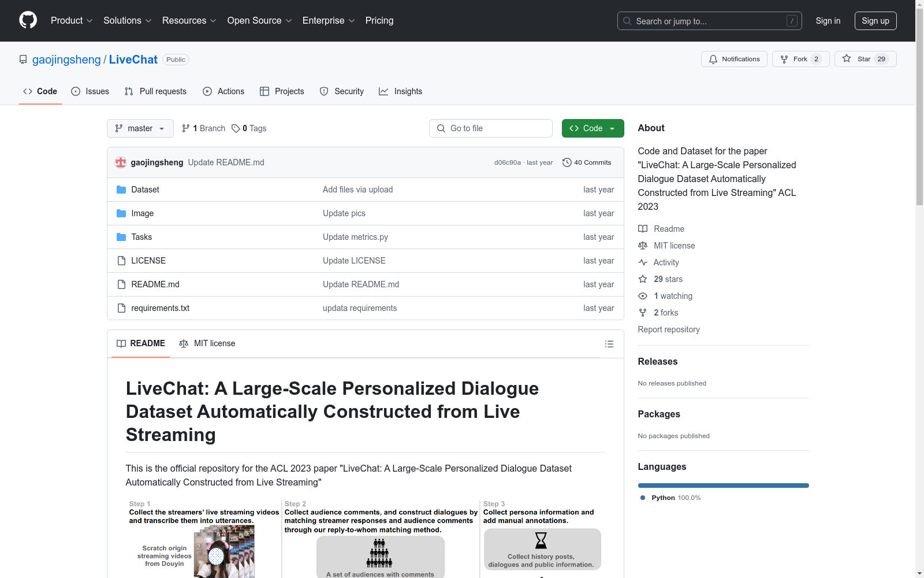Click the Sign up button
The height and width of the screenshot is (578, 924).
(875, 21)
